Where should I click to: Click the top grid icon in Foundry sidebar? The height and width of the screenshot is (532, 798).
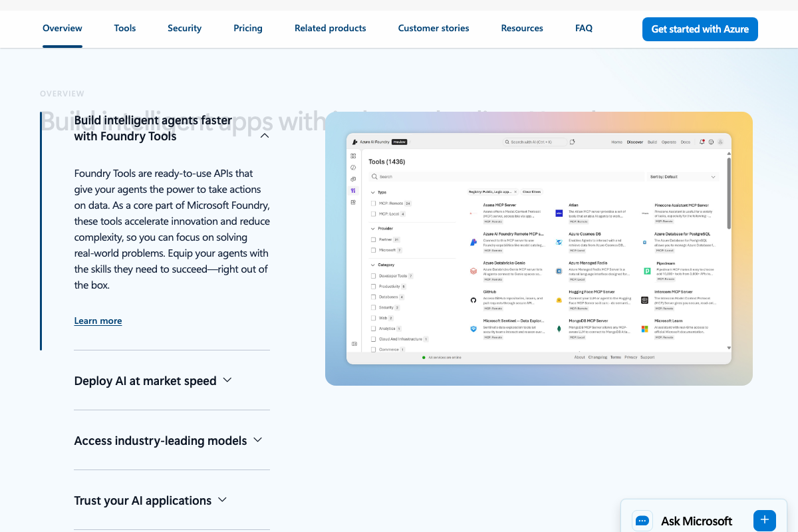pos(353,156)
